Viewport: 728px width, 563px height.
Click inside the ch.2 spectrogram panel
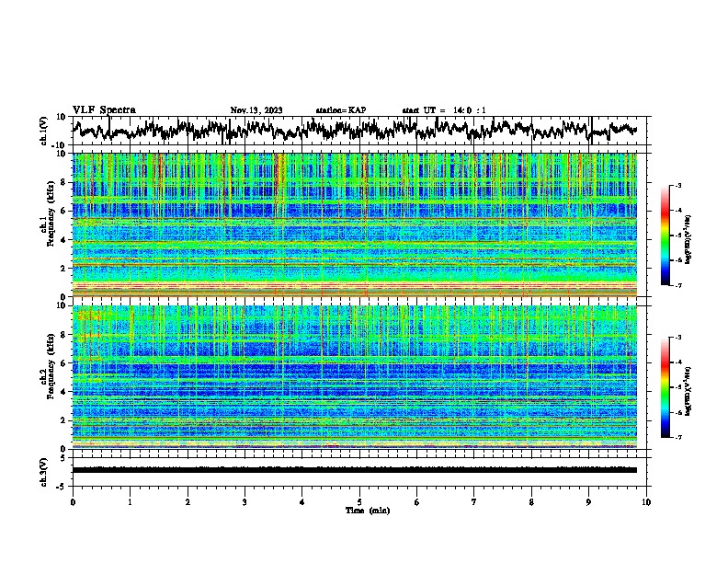point(355,377)
